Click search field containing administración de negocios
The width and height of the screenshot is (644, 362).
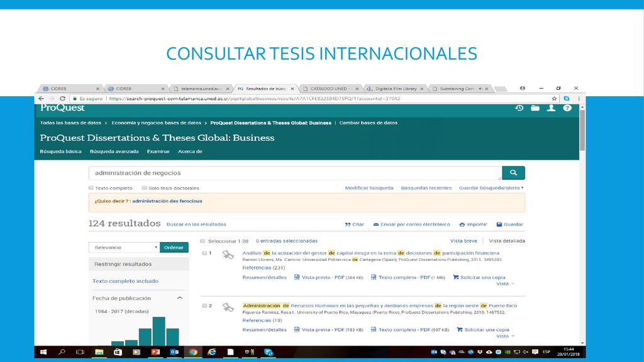(295, 173)
